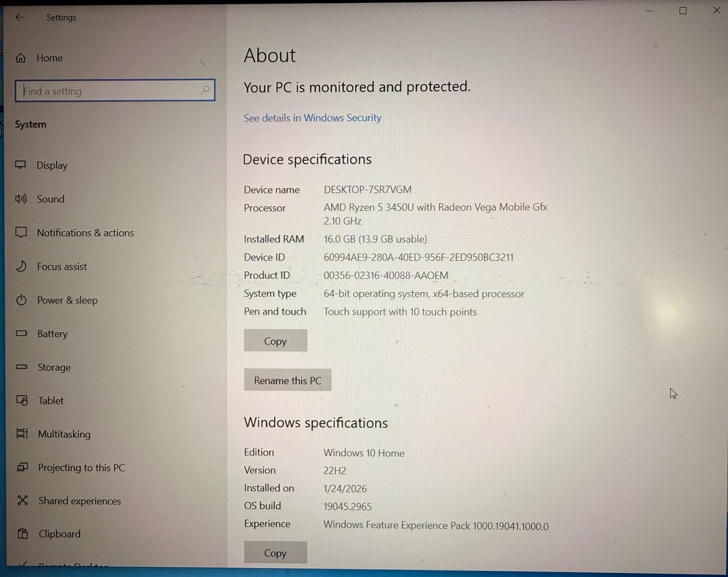Open See details in Windows Security

(x=312, y=118)
